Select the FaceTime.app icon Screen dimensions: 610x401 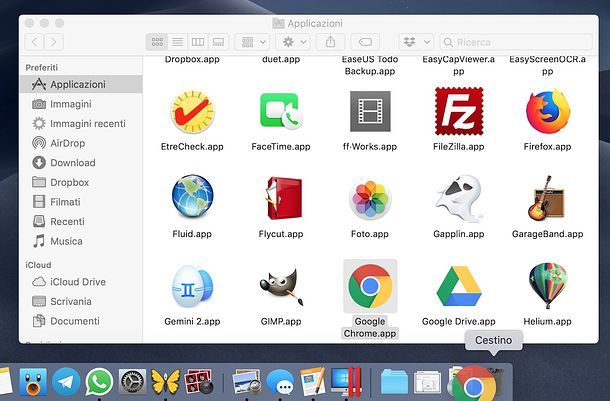tap(281, 111)
